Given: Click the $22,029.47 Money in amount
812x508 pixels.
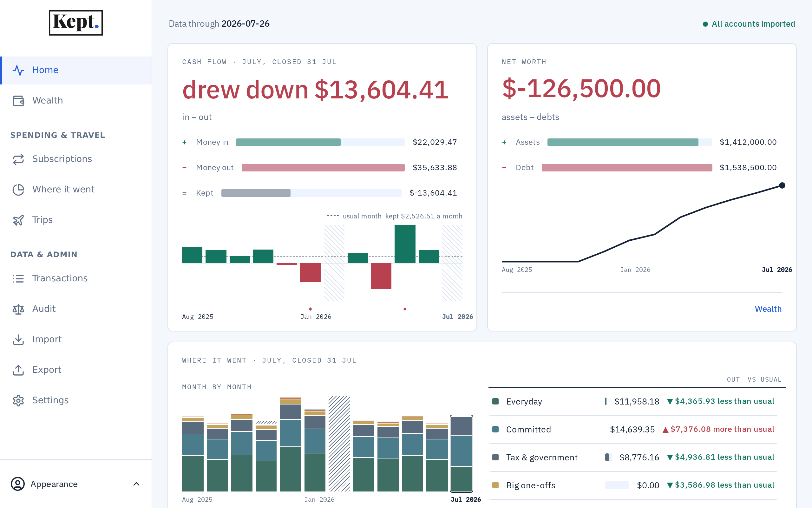Looking at the screenshot, I should click(x=435, y=142).
